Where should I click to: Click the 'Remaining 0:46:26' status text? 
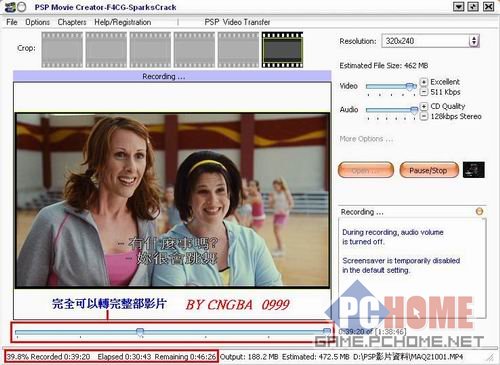185,357
